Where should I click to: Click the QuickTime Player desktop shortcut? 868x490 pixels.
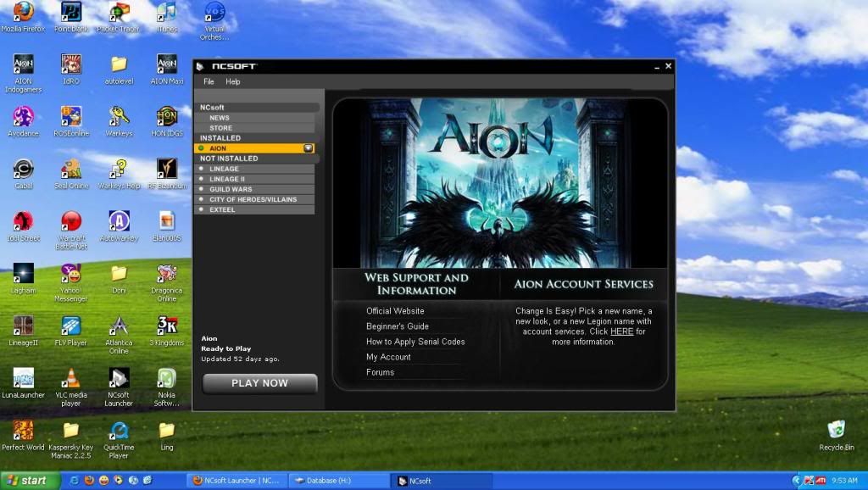119,439
